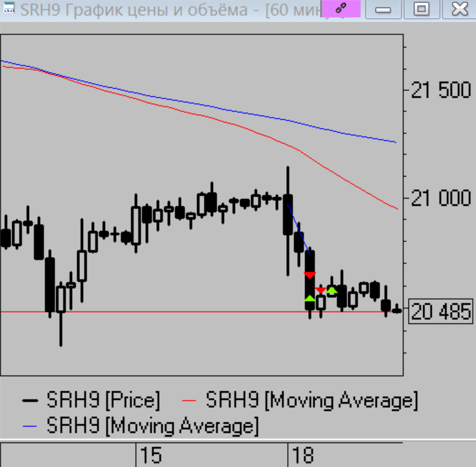The image size is (476, 467).
Task: Click blue line swatch in legend
Action: [x=31, y=425]
